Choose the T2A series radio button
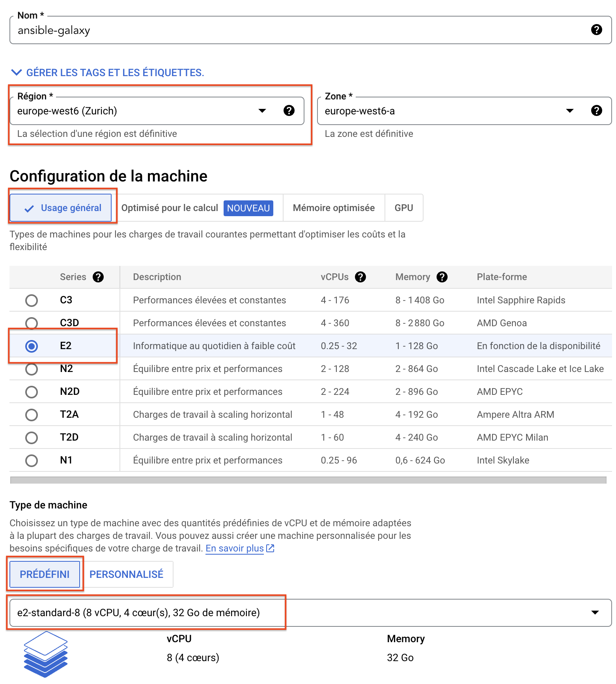Viewport: 616px width, 684px height. pos(32,415)
